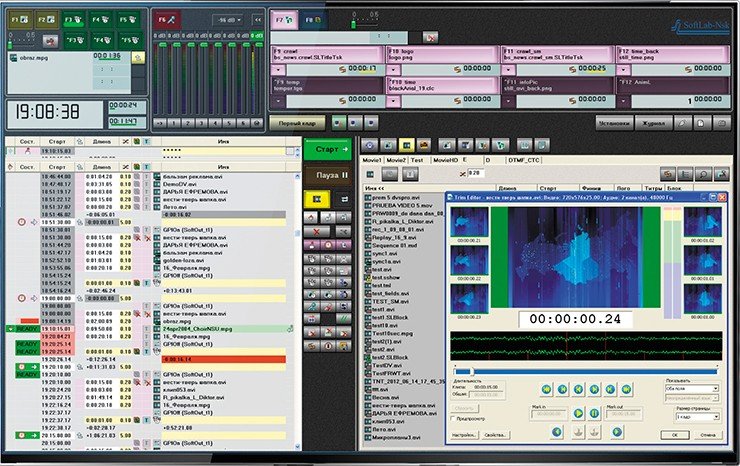Click the mixer arrow (->) button
Screen dimensions: 740x466
(x=160, y=123)
